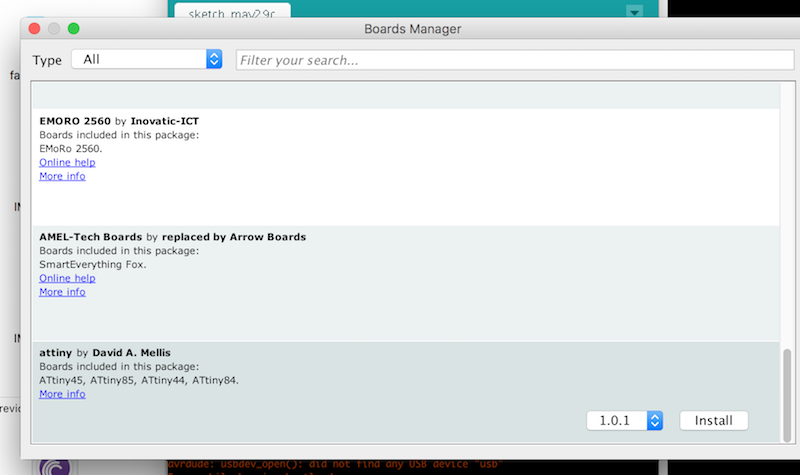Viewport: 800px width, 475px height.
Task: Close the Boards Manager window
Action: coord(34,29)
